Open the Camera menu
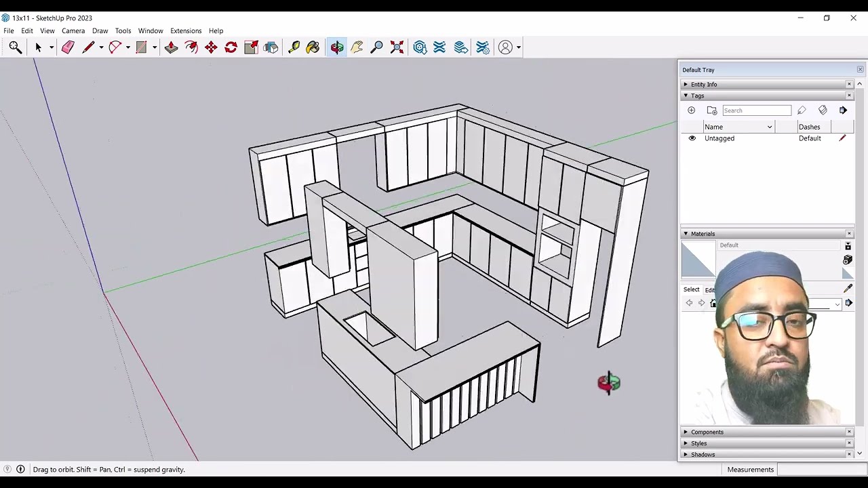The image size is (868, 488). 73,30
